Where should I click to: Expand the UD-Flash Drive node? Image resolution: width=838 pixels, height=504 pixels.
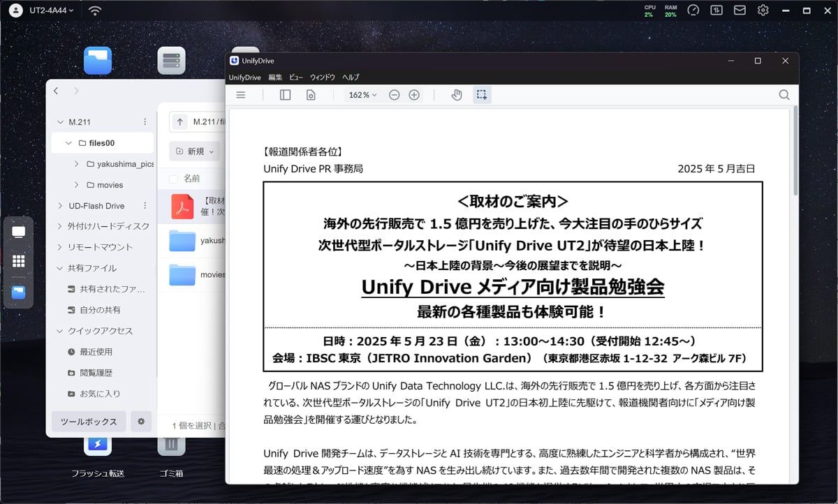pyautogui.click(x=59, y=206)
